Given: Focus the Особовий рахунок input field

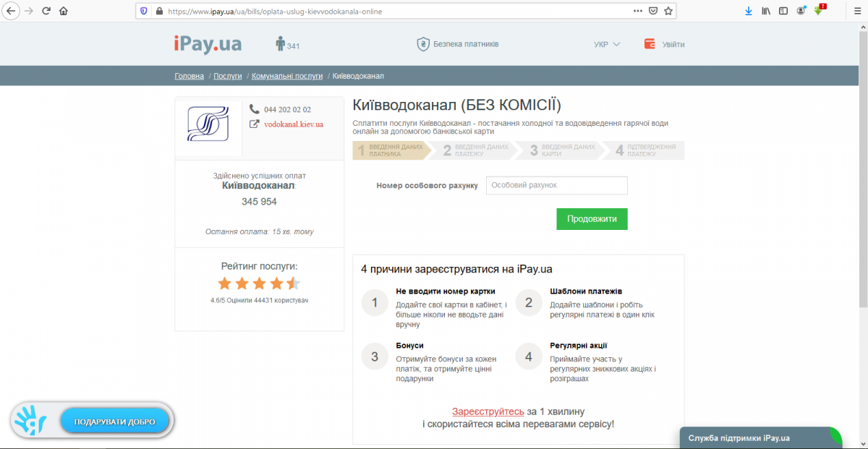Looking at the screenshot, I should [x=557, y=185].
